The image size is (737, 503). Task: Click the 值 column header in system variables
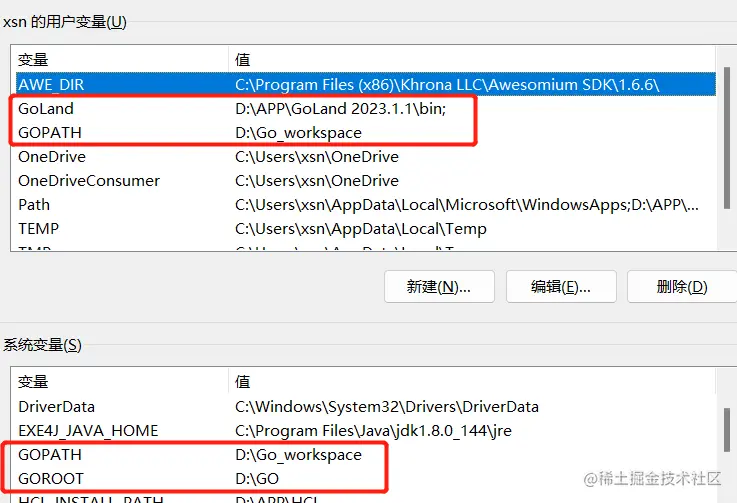243,381
